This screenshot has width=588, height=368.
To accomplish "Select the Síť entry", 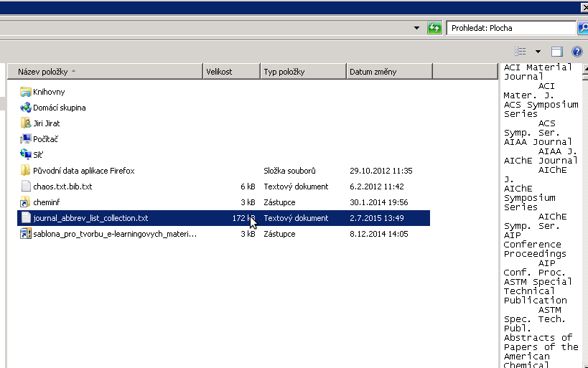I will 38,155.
